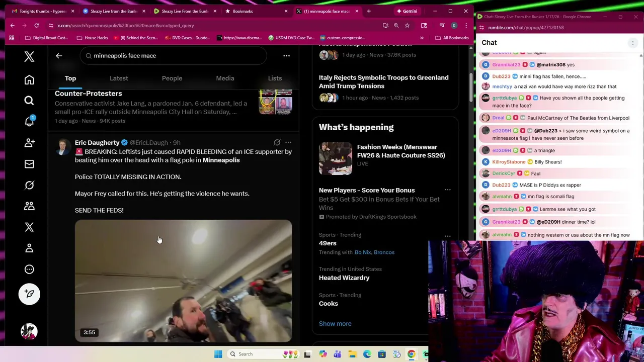
Task: Open Eric Daugherty profile name
Action: click(97, 142)
